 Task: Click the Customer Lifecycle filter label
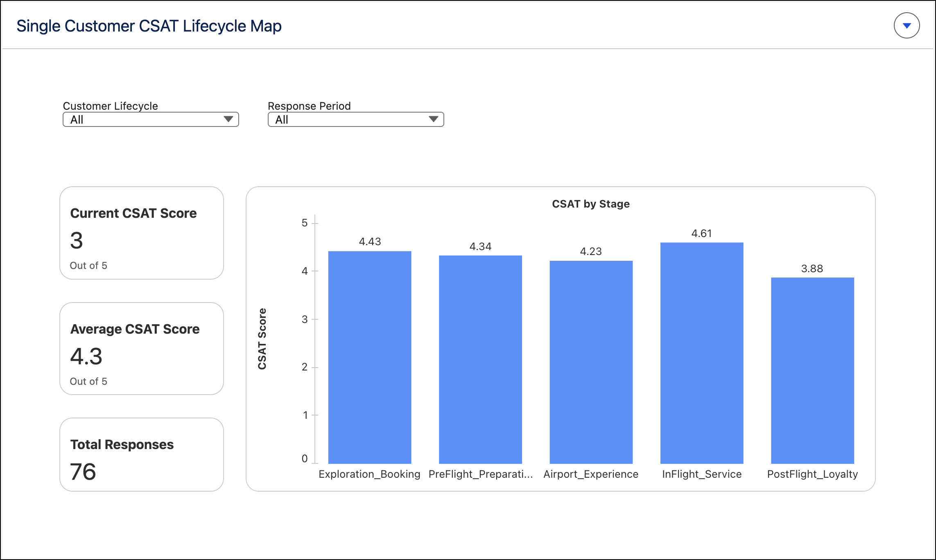[x=110, y=106]
